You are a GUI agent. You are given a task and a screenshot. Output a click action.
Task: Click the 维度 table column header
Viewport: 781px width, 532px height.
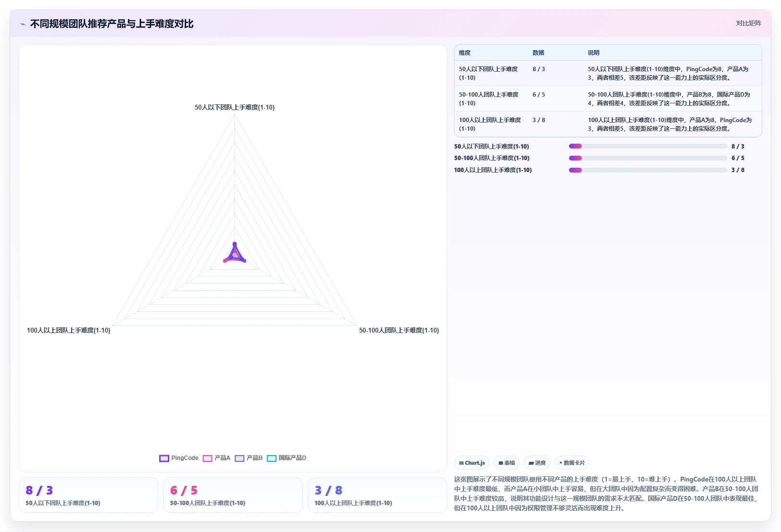465,53
